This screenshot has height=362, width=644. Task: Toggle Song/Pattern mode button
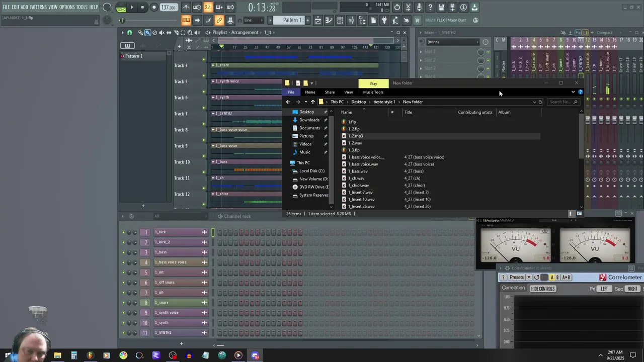(x=121, y=8)
